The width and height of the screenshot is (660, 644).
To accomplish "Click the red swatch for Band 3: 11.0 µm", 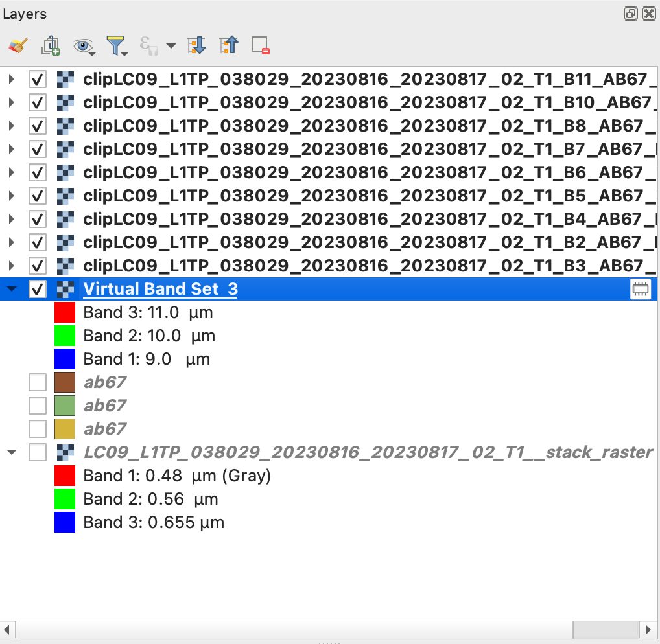I will click(65, 312).
